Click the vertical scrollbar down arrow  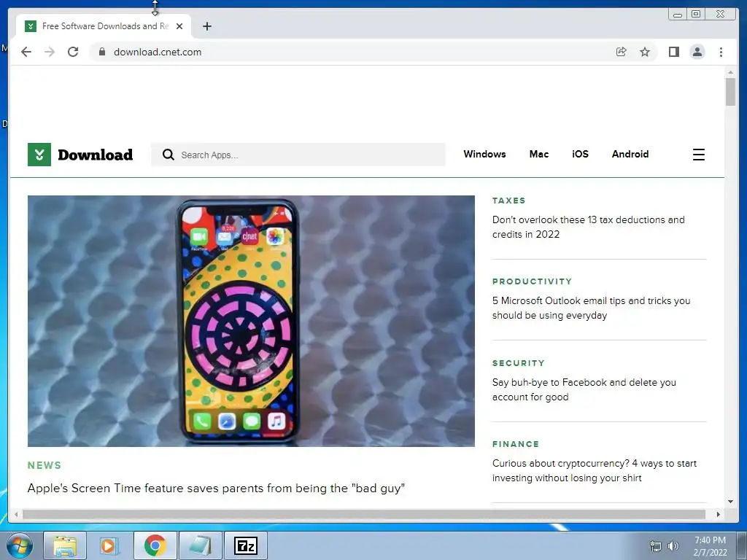coord(730,502)
